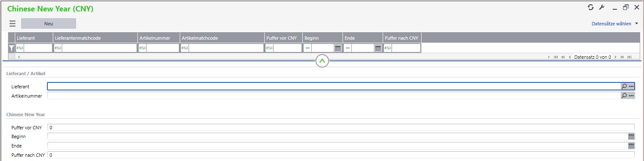Screen dimensions: 644x161
Task: Change equals operator for Beginn filter
Action: pyautogui.click(x=307, y=48)
